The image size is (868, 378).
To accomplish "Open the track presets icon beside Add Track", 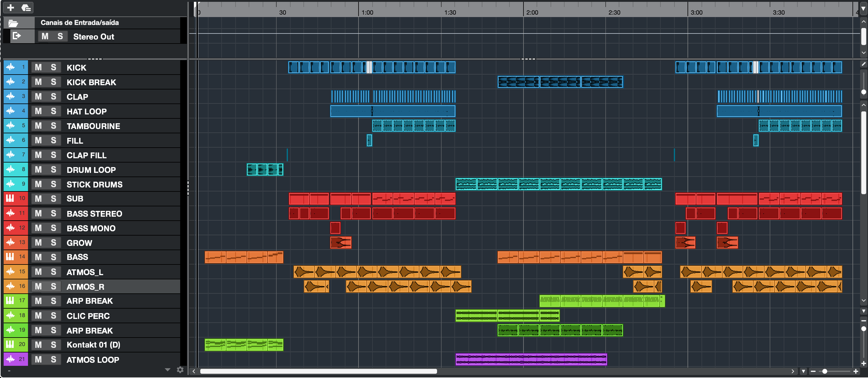I will click(26, 7).
